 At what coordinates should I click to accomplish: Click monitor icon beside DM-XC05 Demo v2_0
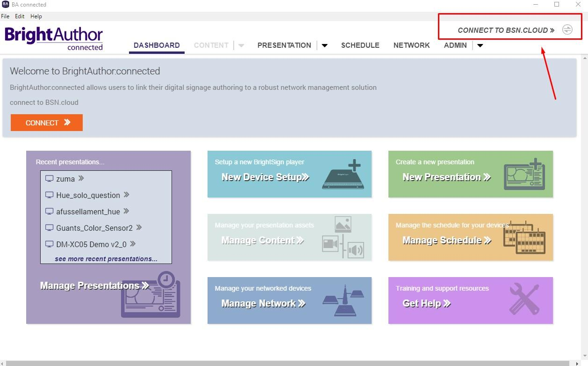click(49, 244)
